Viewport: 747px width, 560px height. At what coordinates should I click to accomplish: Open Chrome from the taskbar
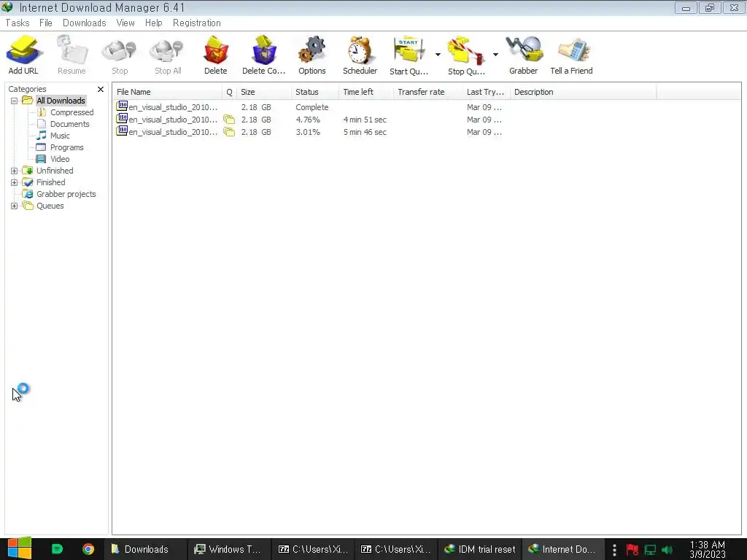point(88,549)
